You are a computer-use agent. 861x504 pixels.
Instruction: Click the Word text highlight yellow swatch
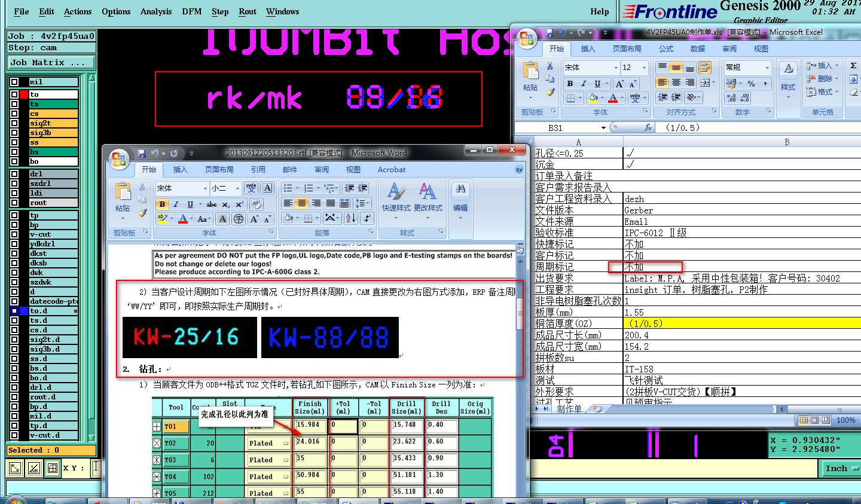click(162, 219)
